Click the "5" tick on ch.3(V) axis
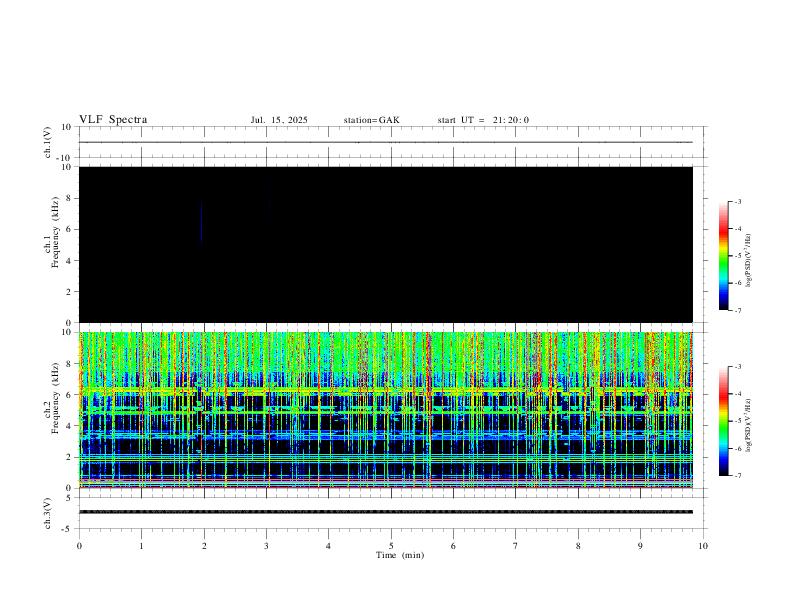The width and height of the screenshot is (792, 612). pyautogui.click(x=70, y=498)
